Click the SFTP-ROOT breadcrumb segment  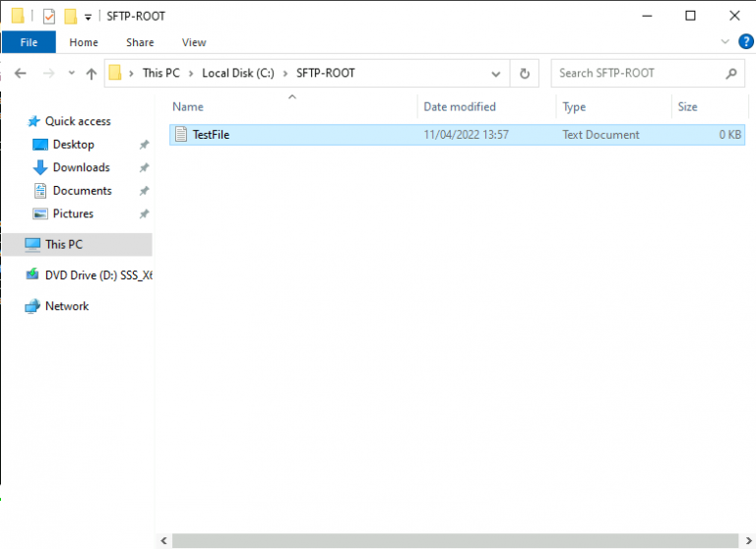[326, 73]
